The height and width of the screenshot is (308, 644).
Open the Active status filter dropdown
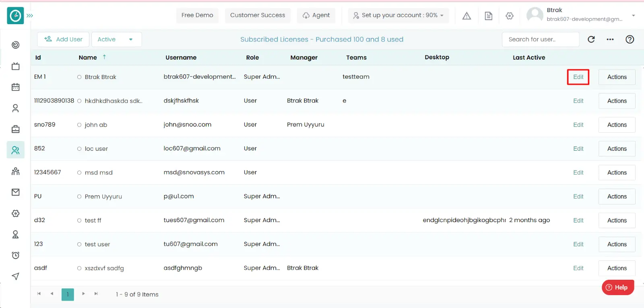click(x=116, y=39)
